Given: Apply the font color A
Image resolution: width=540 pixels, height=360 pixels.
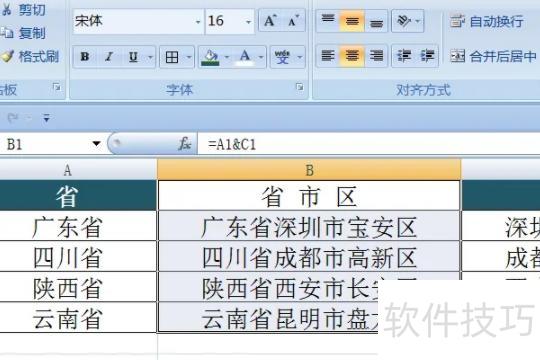Looking at the screenshot, I should pyautogui.click(x=245, y=57).
